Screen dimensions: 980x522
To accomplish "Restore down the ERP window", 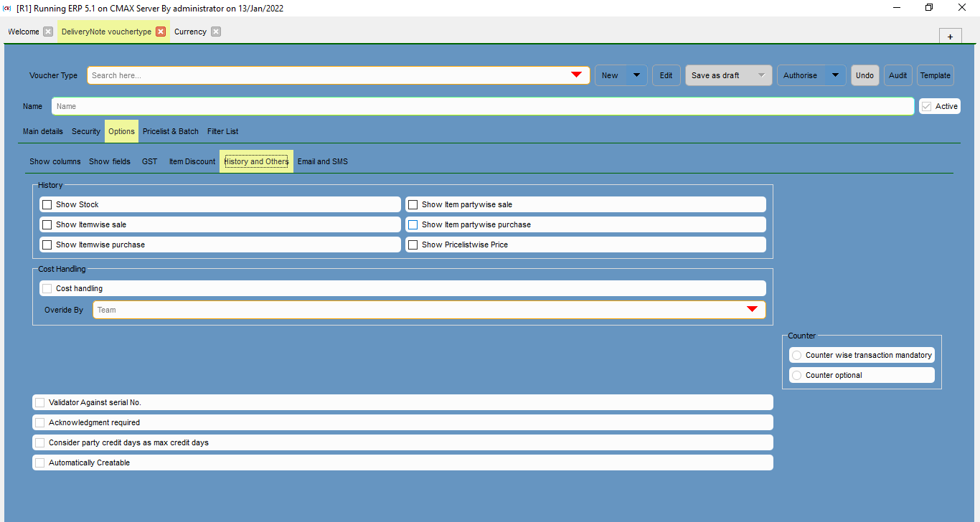I will [x=929, y=8].
